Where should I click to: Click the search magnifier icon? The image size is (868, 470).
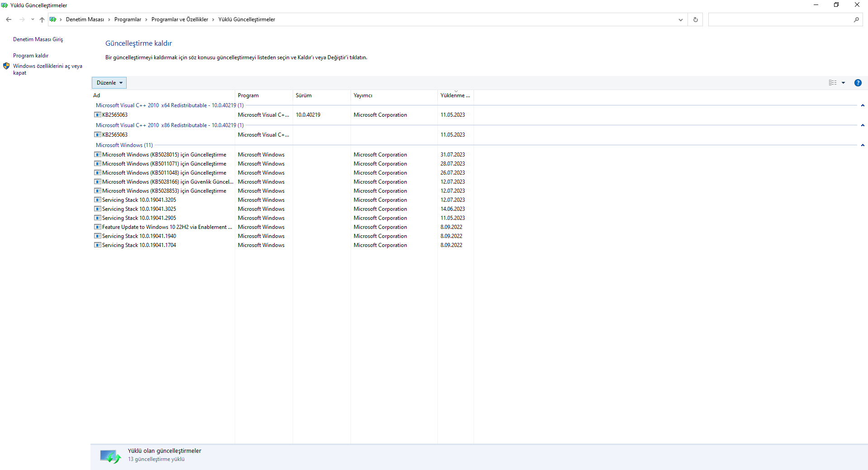(856, 19)
